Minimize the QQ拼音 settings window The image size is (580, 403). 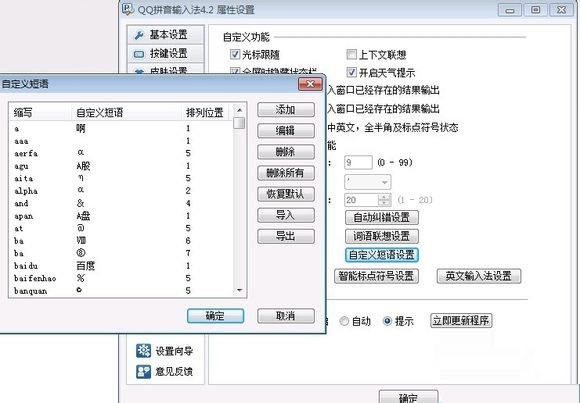[x=510, y=10]
